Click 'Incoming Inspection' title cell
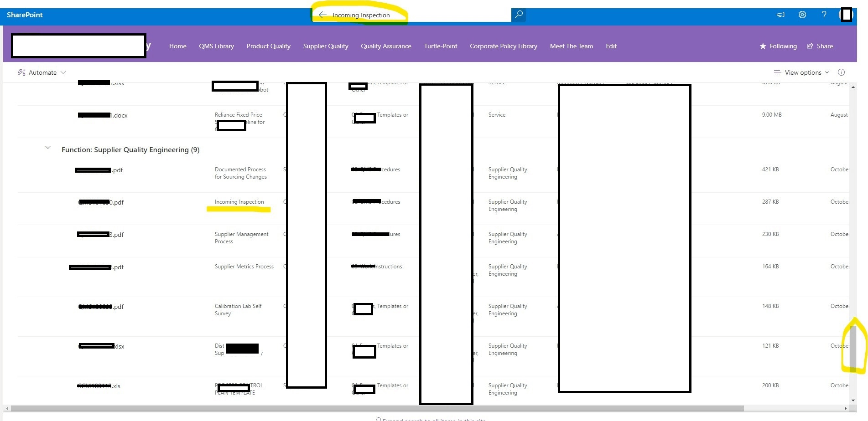The height and width of the screenshot is (421, 868). [x=239, y=202]
